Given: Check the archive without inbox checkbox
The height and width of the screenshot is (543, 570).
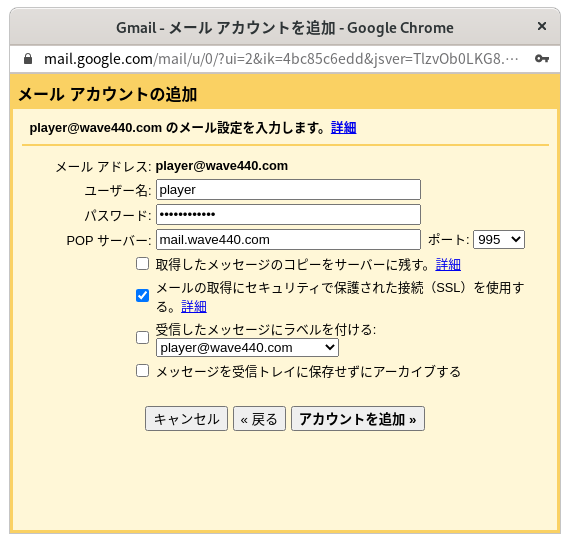Looking at the screenshot, I should [x=142, y=371].
